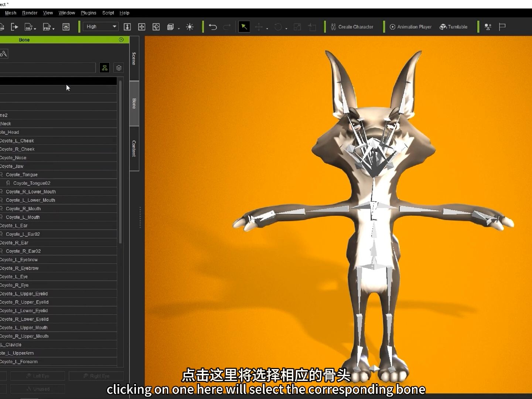
Task: Click the Create Character button
Action: pyautogui.click(x=352, y=27)
